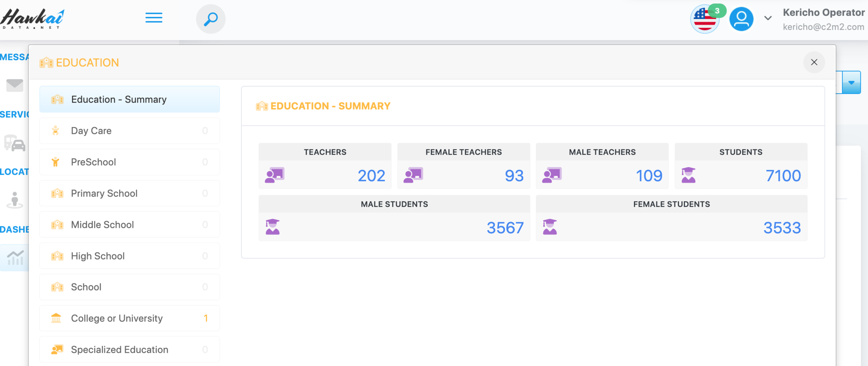Click the dashboard chart sidebar icon
Screen dimensions: 868x366
pos(15,258)
